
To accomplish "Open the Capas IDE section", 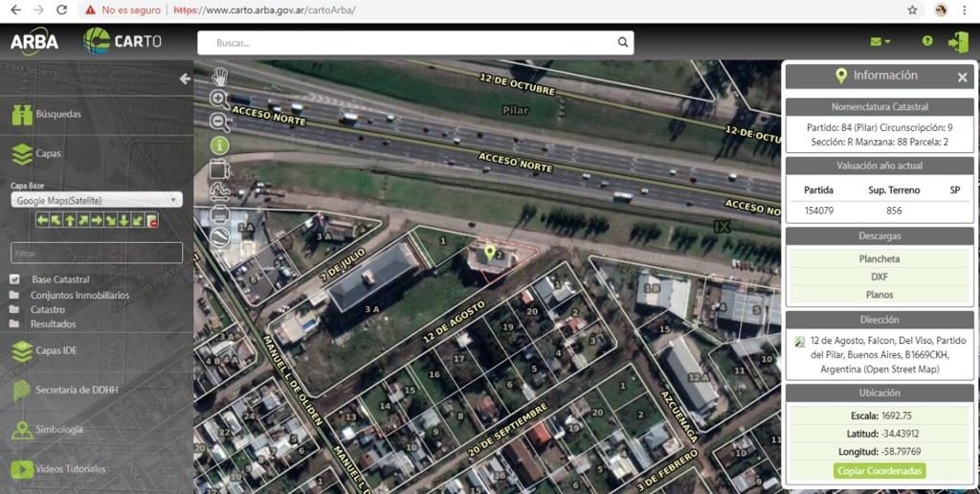I will click(x=56, y=350).
